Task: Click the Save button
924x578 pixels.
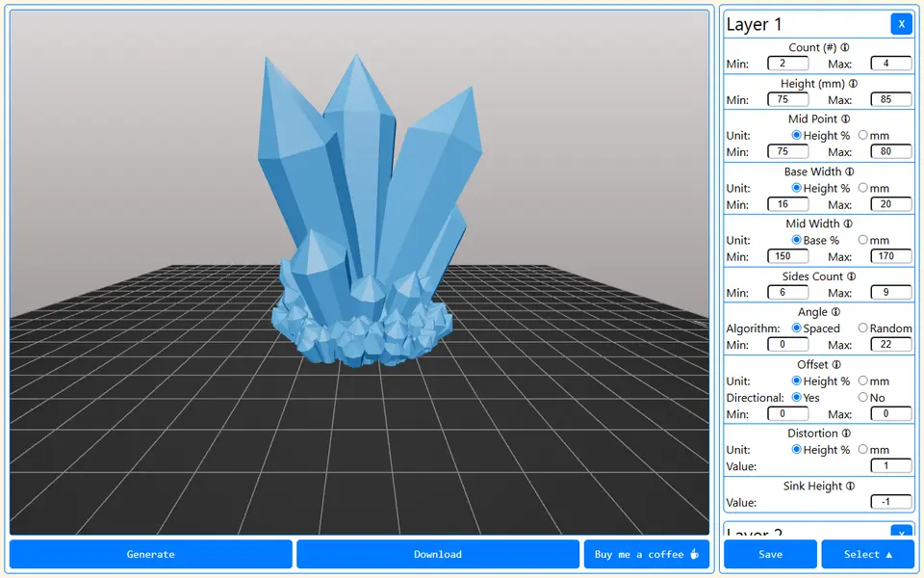Action: click(x=770, y=554)
